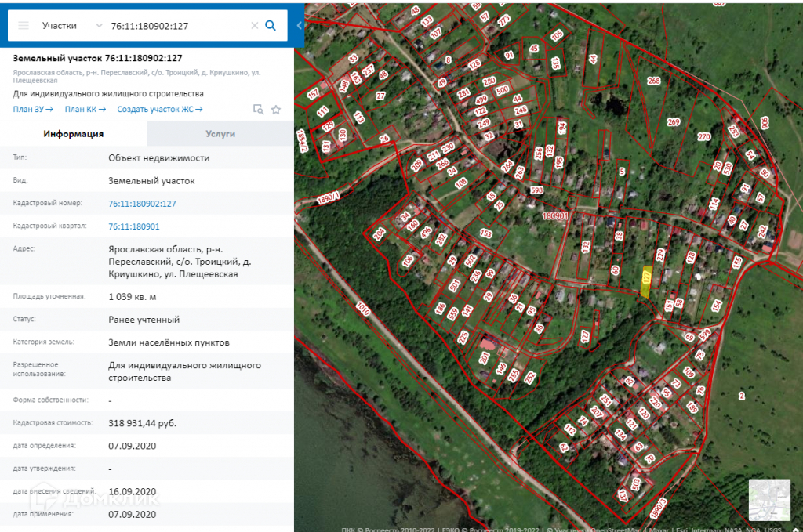Viewport: 803px width, 532px height.
Task: Click the magnifier search icon
Action: click(271, 26)
